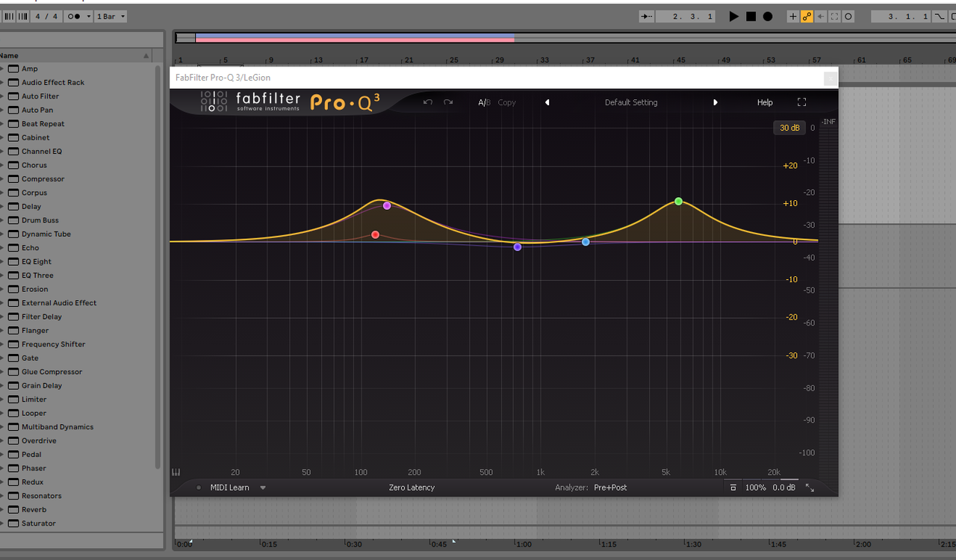Click the right nudge tempo bars icon
956x560 pixels.
click(x=22, y=16)
